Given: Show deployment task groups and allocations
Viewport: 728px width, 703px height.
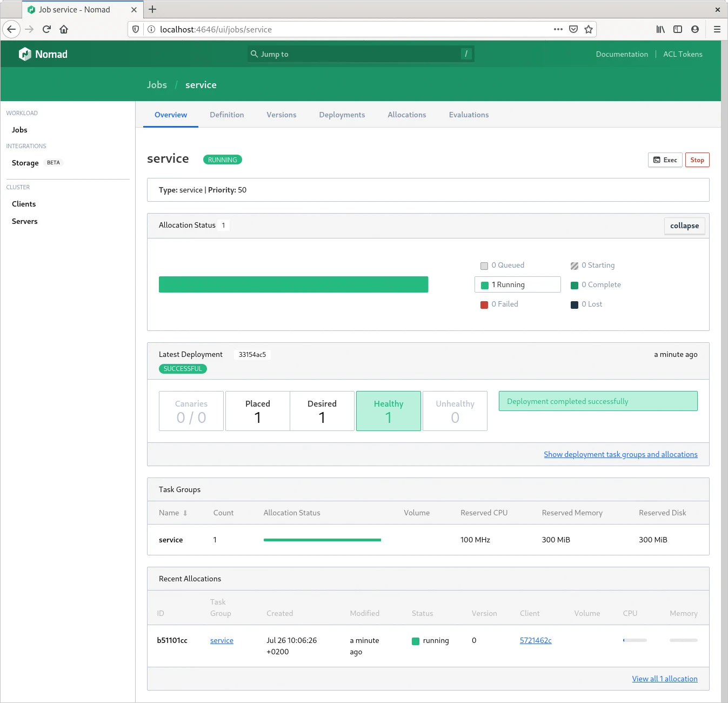Looking at the screenshot, I should [x=620, y=454].
